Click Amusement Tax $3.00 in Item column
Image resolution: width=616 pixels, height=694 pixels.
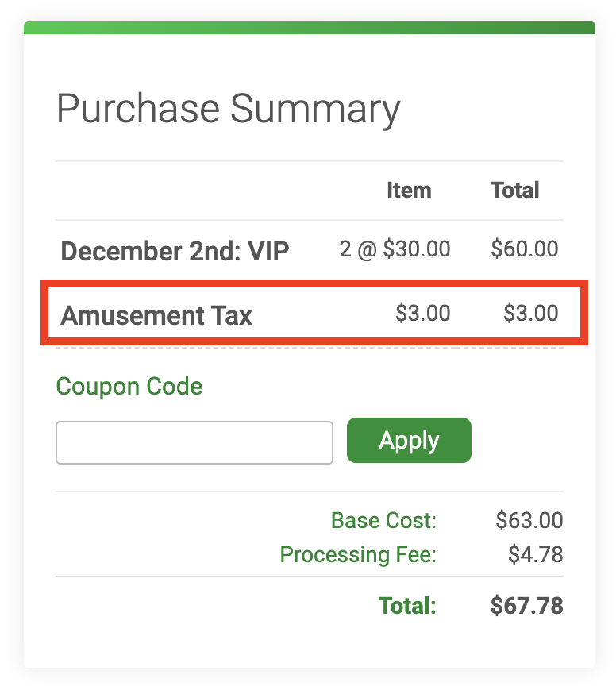click(x=422, y=314)
